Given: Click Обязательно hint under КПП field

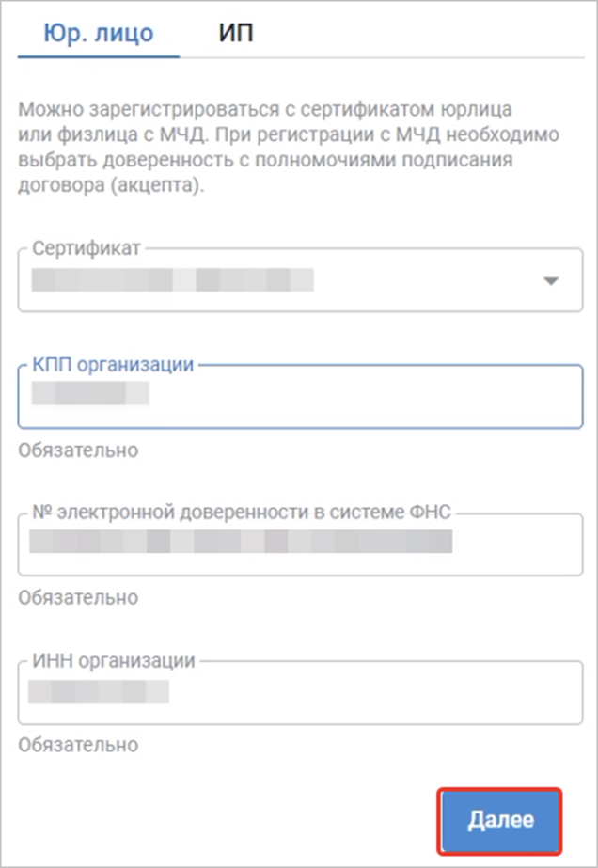Looking at the screenshot, I should pos(78,450).
